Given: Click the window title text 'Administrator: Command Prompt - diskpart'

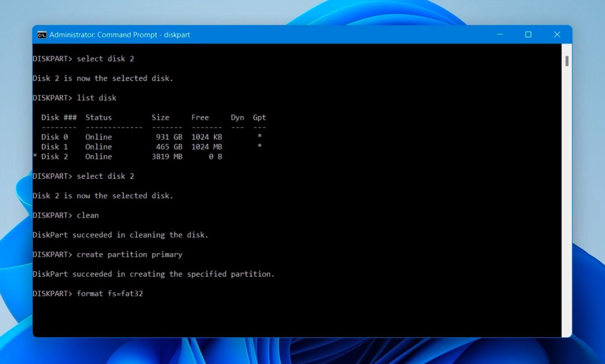Looking at the screenshot, I should click(x=119, y=35).
